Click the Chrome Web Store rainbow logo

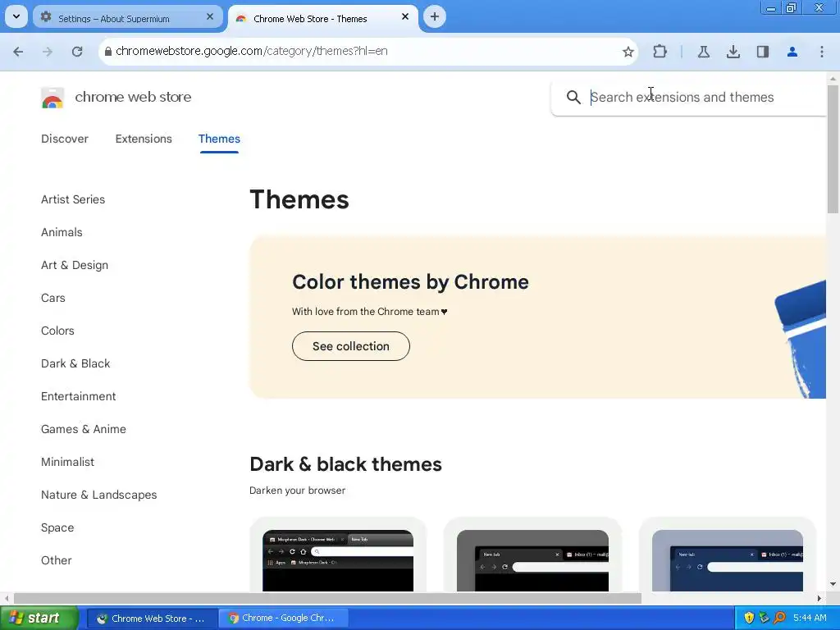click(x=52, y=98)
